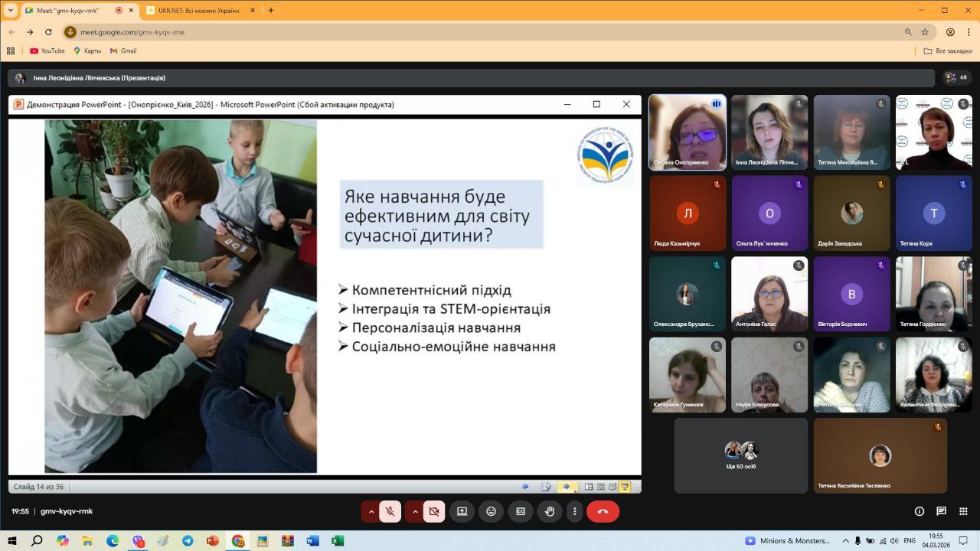The height and width of the screenshot is (551, 980).
Task: Enable closed captions in the meeting
Action: coord(520,511)
